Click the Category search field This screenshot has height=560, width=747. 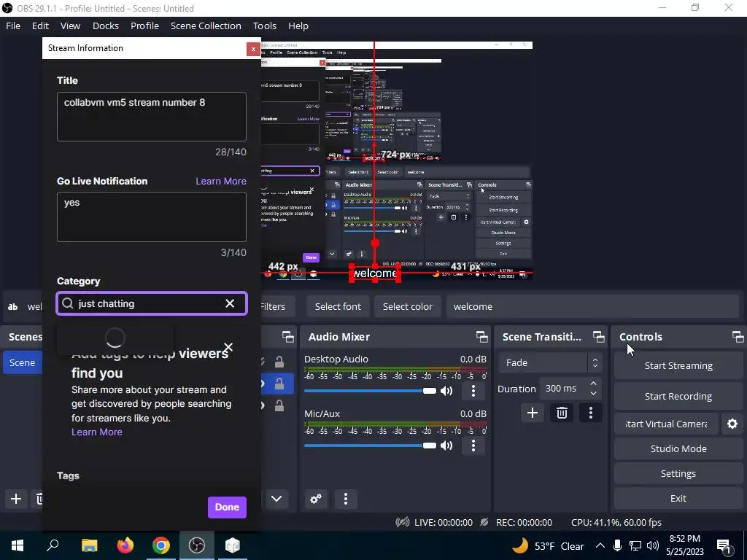tap(152, 303)
